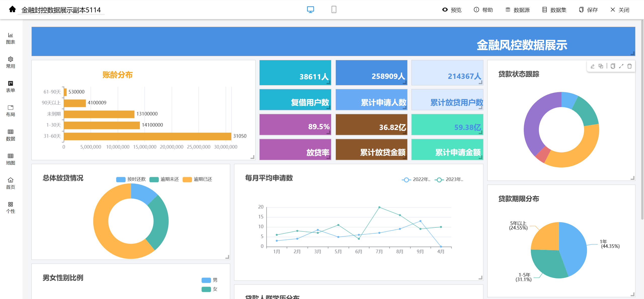Select the 账龄分布 chart title
The height and width of the screenshot is (299, 644).
coord(117,75)
